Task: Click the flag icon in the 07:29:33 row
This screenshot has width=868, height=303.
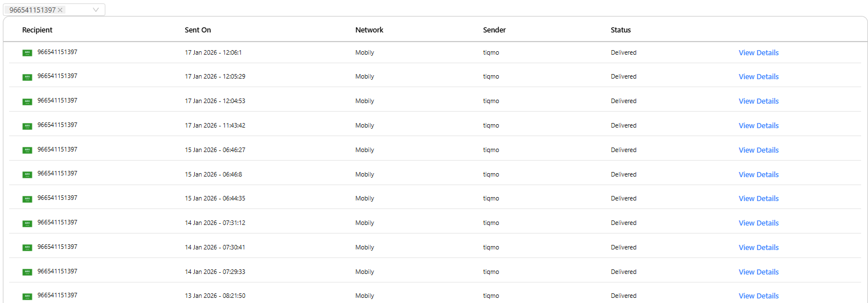Action: pos(27,272)
